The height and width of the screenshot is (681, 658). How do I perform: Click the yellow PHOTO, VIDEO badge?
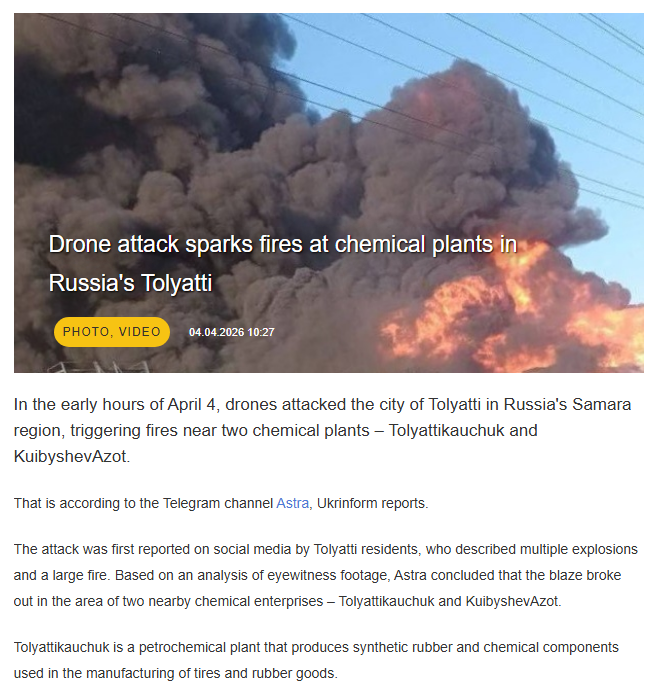pyautogui.click(x=112, y=332)
